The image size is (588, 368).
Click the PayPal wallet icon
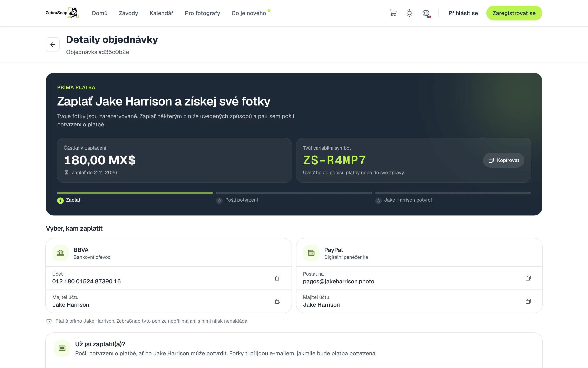coord(311,253)
